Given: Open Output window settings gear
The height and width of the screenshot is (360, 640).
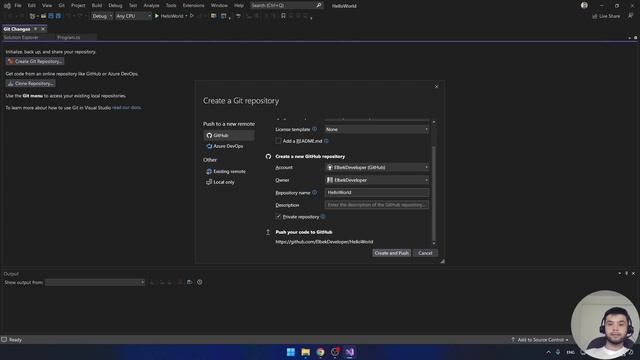Looking at the screenshot, I should click(x=200, y=282).
